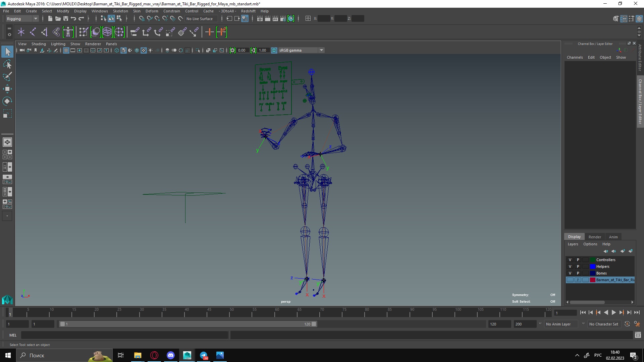Toggle visibility V for Controllers layer
The image size is (644, 362).
coord(570,259)
